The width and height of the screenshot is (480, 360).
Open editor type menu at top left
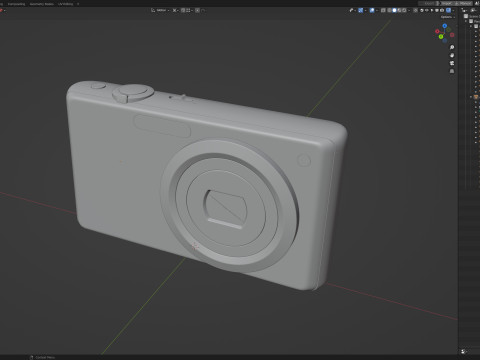click(2, 10)
